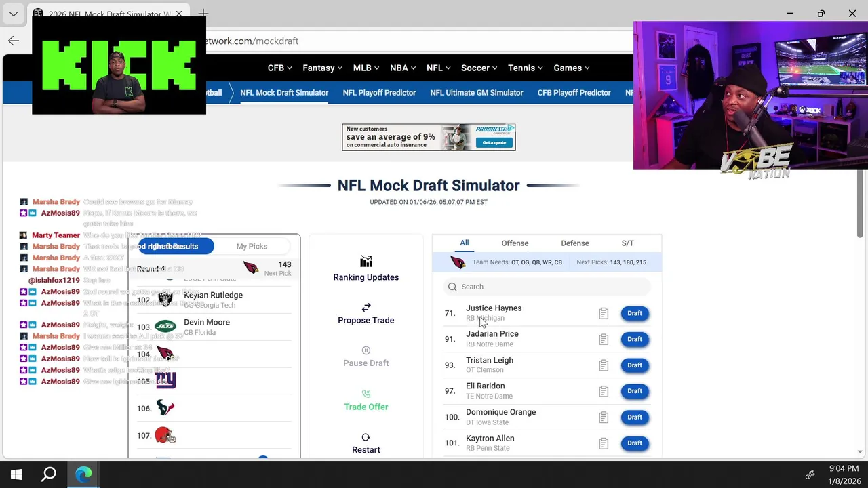The image size is (868, 488).
Task: Open NFL Ultimate GM Simulator nav link
Action: (x=477, y=93)
